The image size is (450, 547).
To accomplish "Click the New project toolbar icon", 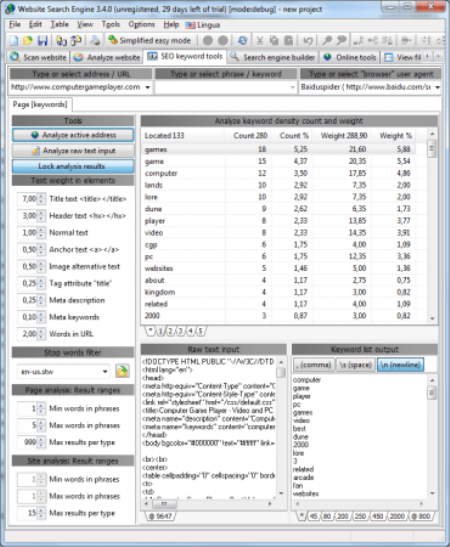I will 14,41.
